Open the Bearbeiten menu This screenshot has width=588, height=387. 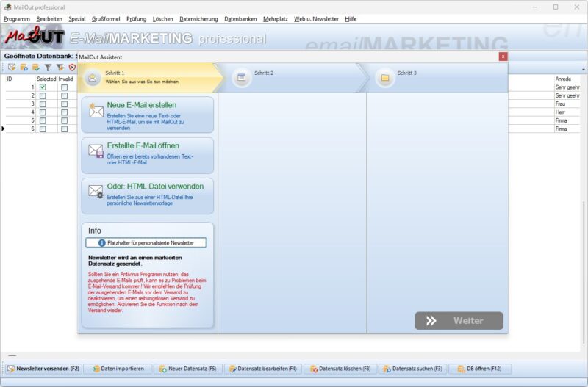coord(49,19)
